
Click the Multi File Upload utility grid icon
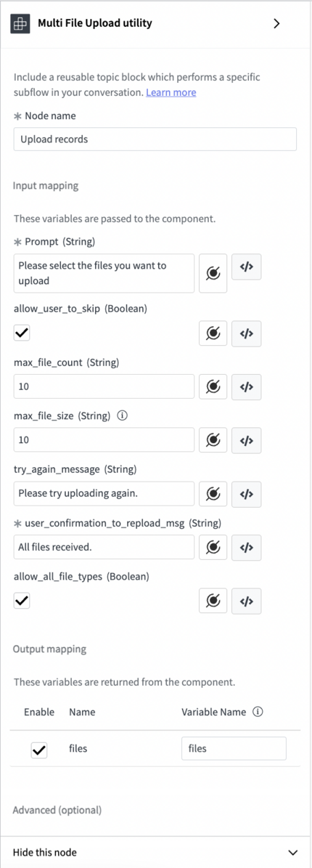21,24
